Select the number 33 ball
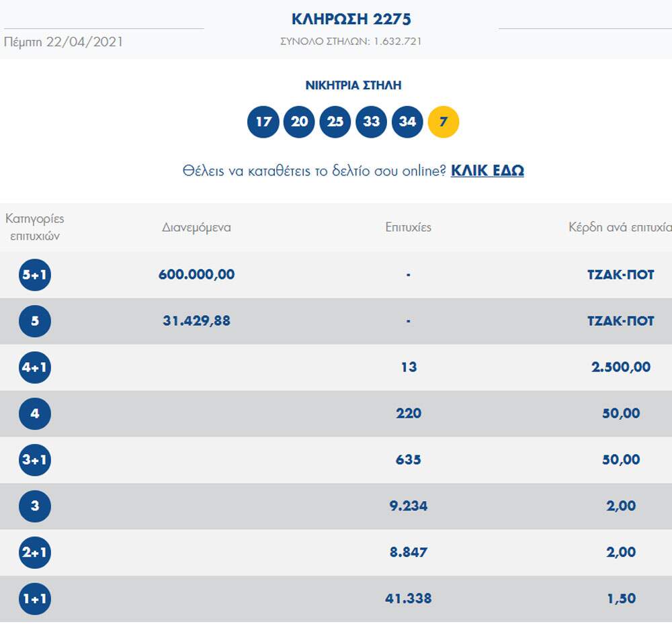This screenshot has height=626, width=672. click(x=371, y=122)
